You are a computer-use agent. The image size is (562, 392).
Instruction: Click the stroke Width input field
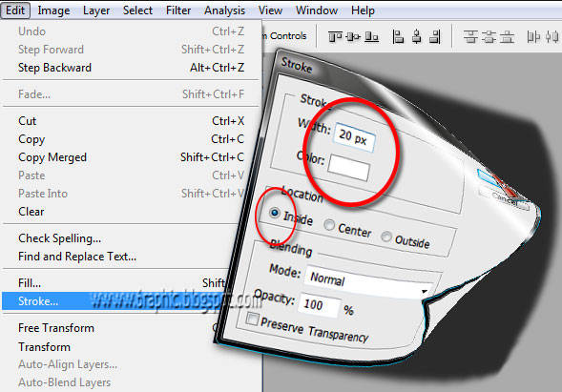(x=354, y=137)
